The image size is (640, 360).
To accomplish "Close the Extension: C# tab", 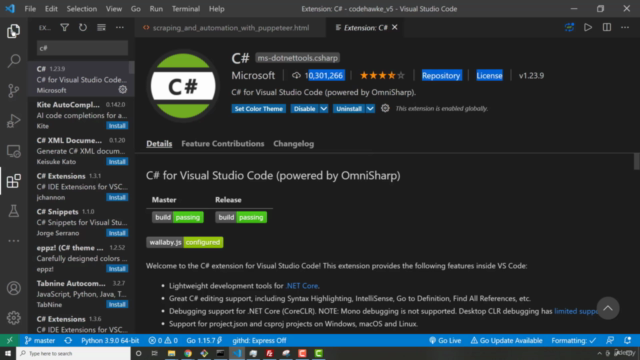I will pos(395,27).
